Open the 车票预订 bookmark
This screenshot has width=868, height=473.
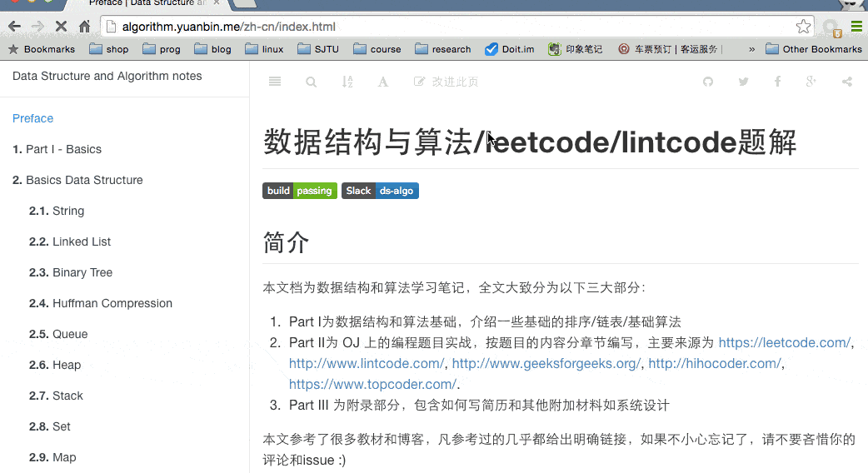671,49
